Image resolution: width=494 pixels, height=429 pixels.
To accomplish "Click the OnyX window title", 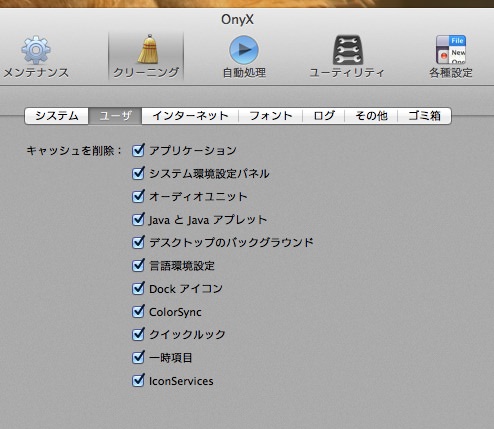I will coord(237,19).
